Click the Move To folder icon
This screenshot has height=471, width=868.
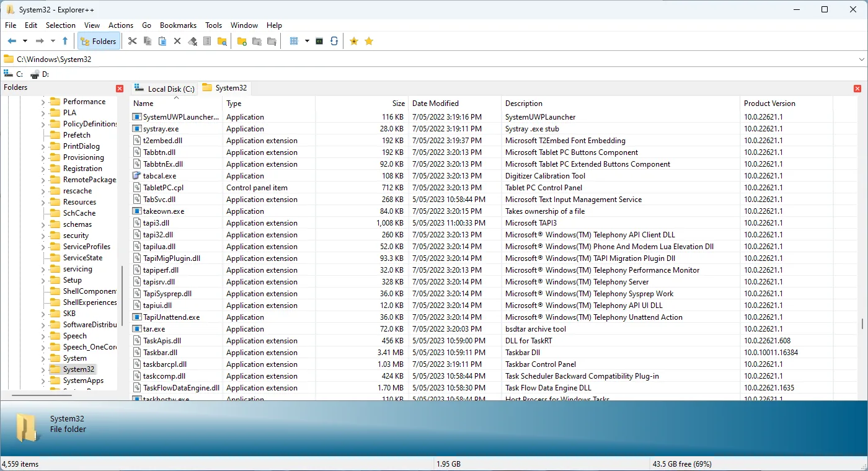(272, 41)
